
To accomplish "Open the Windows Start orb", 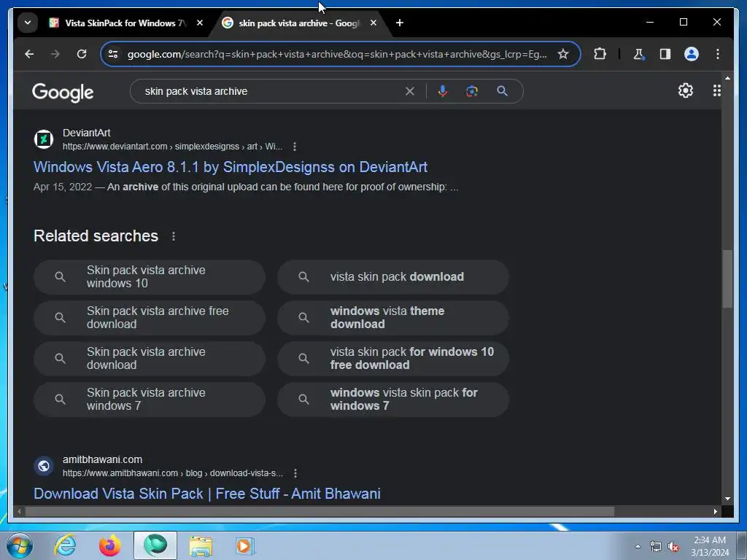I will tap(20, 545).
